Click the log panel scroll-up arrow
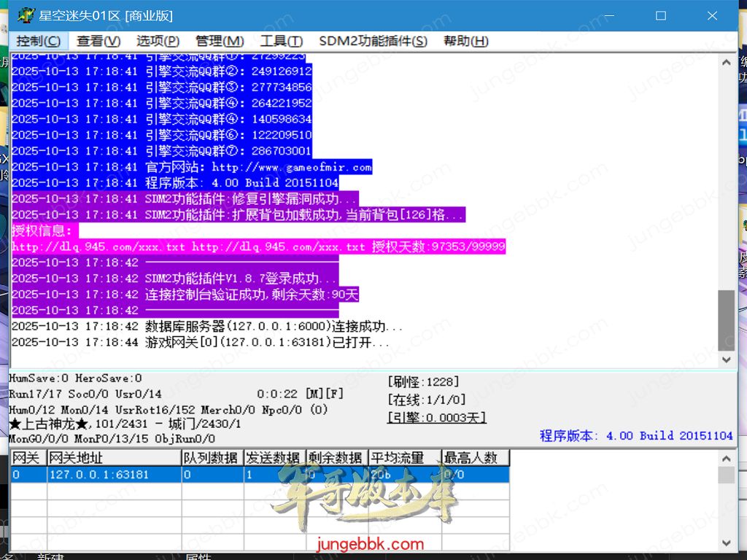The height and width of the screenshot is (560, 747). [x=726, y=63]
